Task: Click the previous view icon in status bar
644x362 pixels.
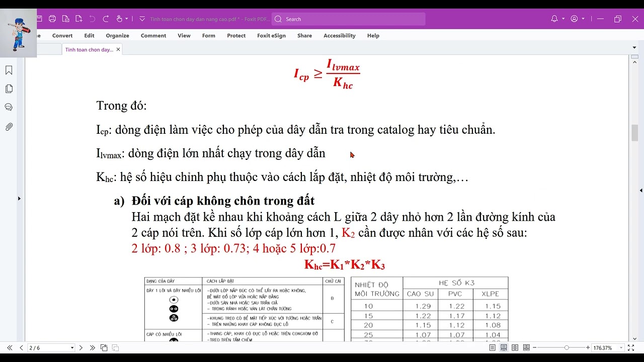Action: click(104, 347)
